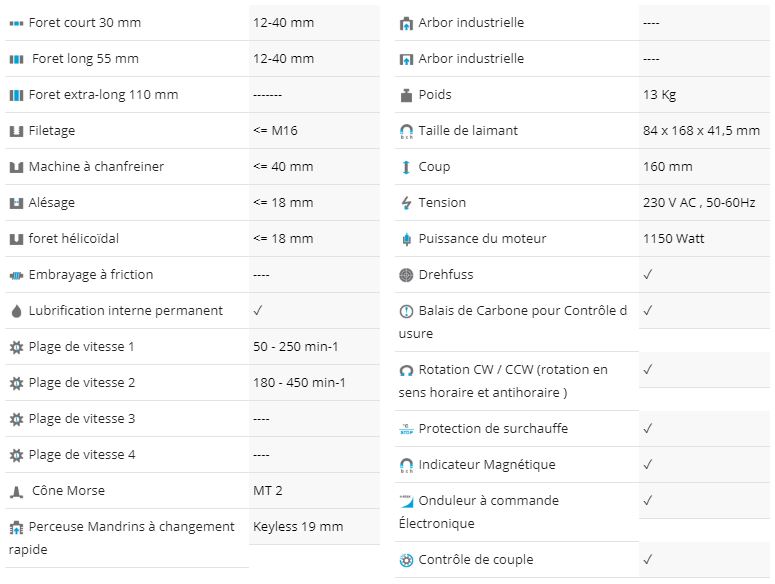Click the gear icon beside Plage de vitesse 1

(x=16, y=347)
